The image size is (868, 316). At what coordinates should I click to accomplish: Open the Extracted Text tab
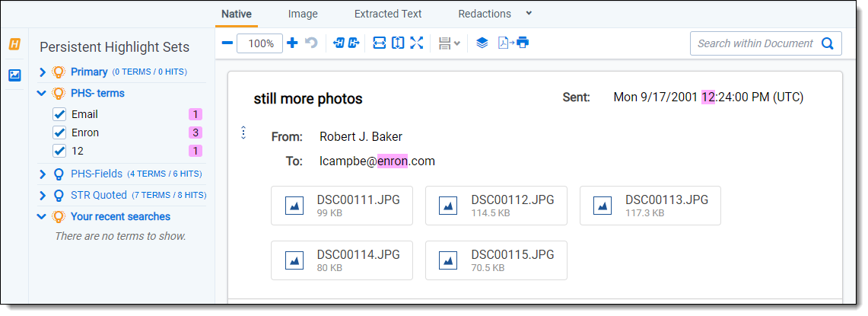388,14
